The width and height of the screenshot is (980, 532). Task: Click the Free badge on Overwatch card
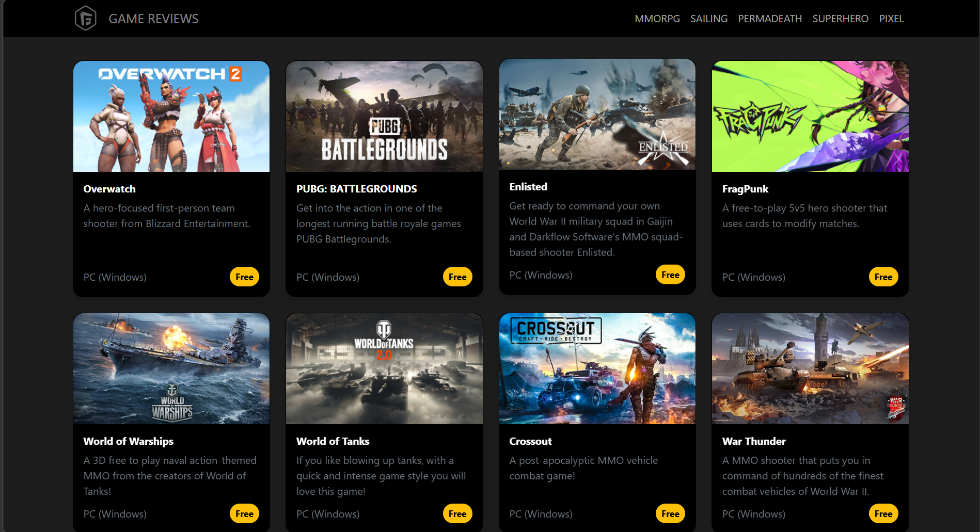point(244,277)
